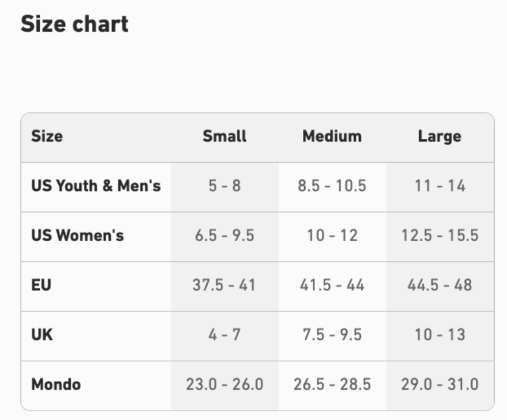The height and width of the screenshot is (420, 507).
Task: Select the 8.5 - 10.5 size cell
Action: point(332,186)
